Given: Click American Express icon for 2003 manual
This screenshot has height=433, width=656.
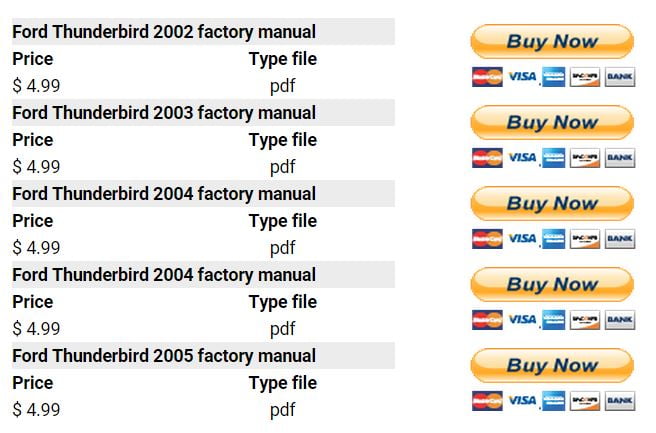Looking at the screenshot, I should click(553, 158).
